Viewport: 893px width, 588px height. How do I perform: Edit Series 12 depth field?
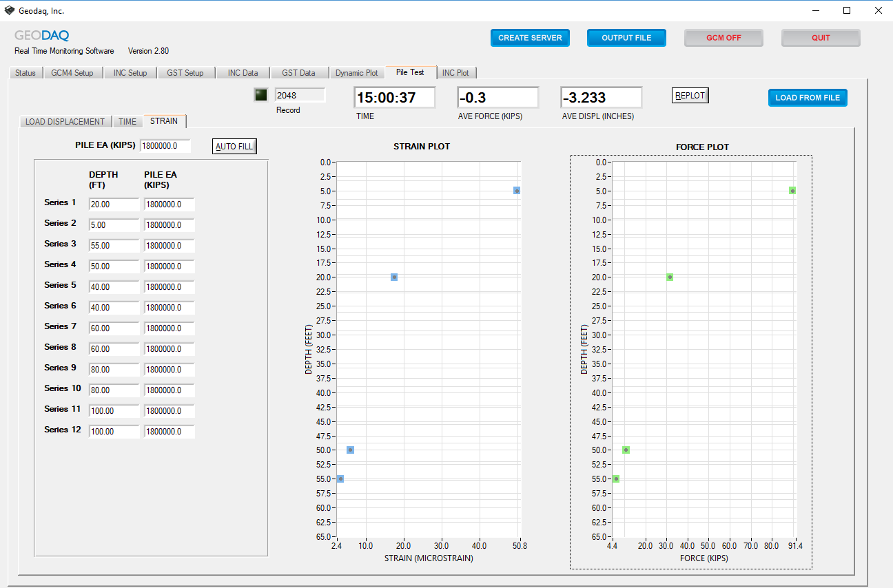coord(114,432)
